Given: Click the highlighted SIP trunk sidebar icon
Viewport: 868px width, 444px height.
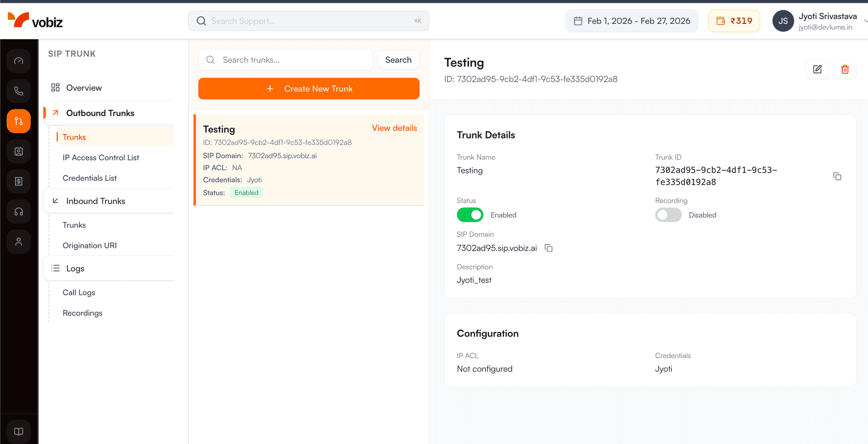Looking at the screenshot, I should [x=19, y=121].
